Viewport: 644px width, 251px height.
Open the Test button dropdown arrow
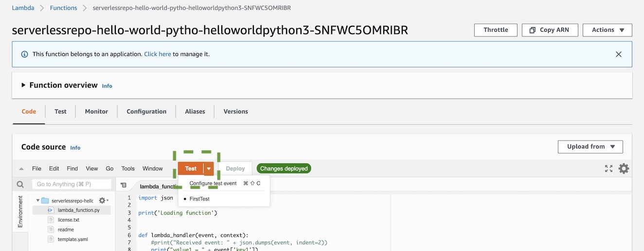(209, 169)
